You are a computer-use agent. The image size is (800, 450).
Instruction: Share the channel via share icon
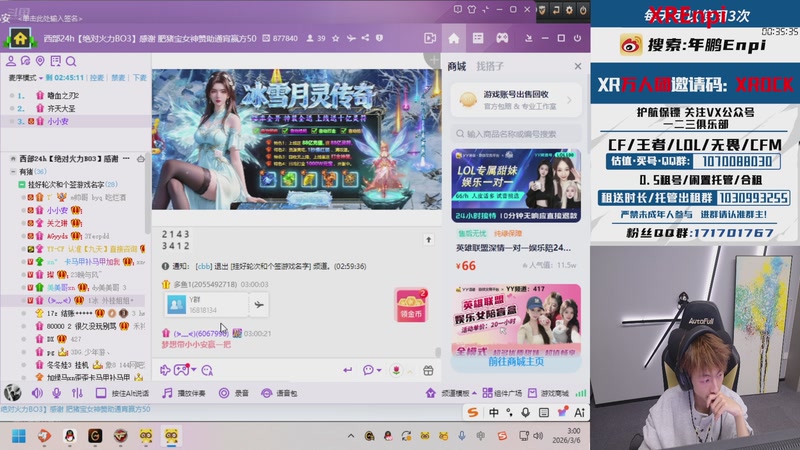(x=365, y=38)
